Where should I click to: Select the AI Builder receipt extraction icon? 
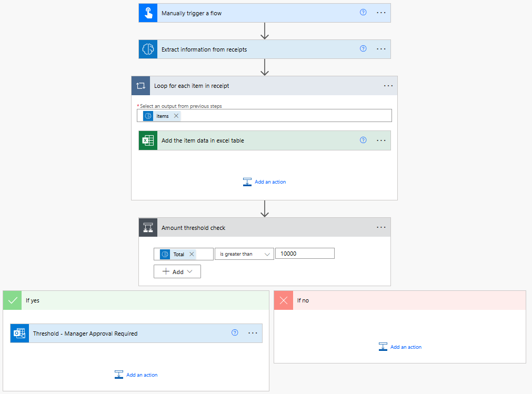[148, 49]
